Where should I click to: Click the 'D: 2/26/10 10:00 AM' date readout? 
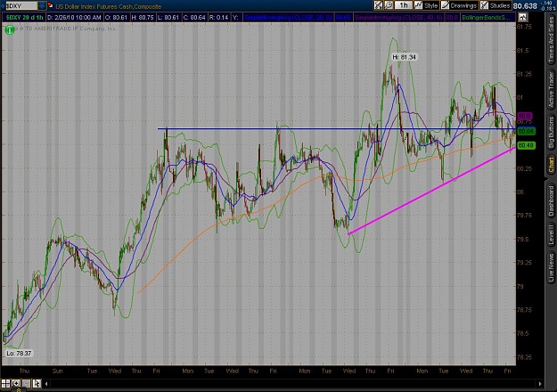coord(74,17)
